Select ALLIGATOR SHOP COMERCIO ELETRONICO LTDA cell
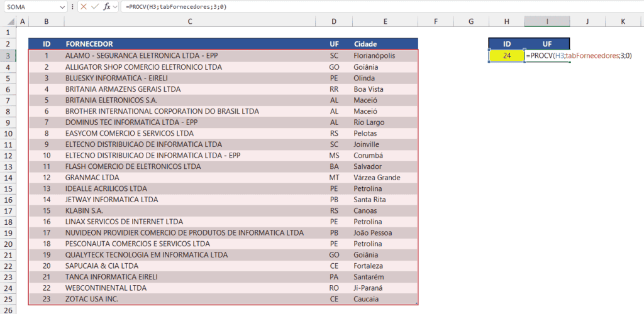 click(190, 67)
